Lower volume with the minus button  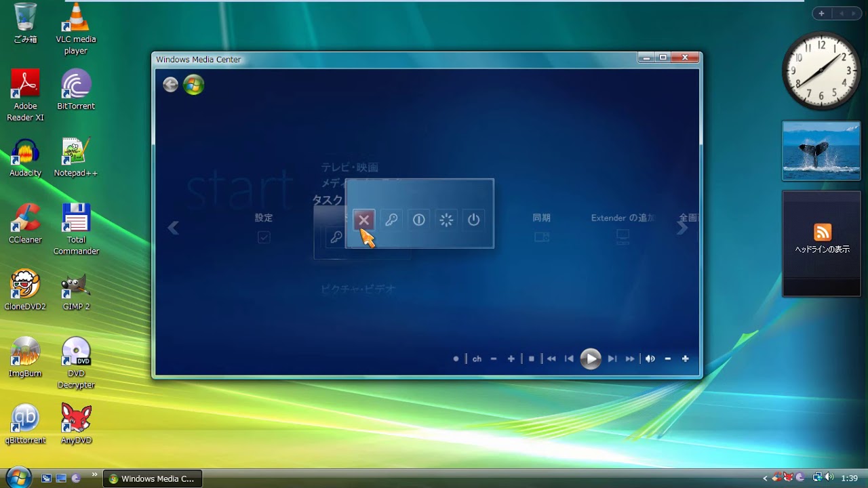[x=668, y=359]
